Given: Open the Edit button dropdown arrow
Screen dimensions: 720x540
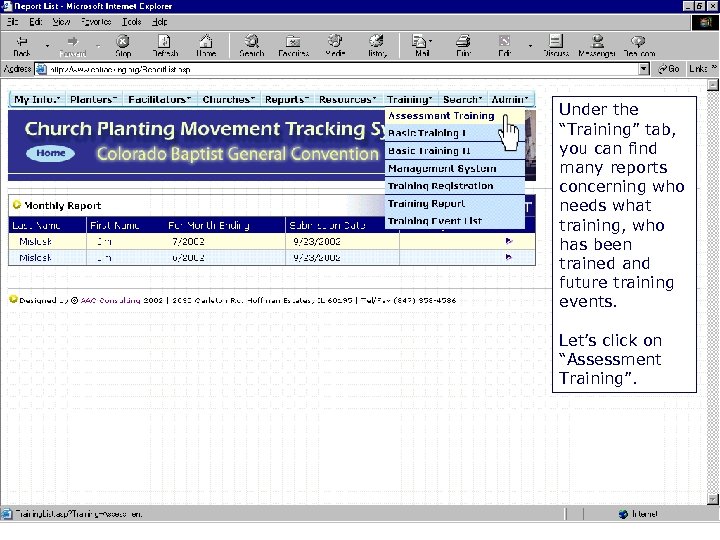Looking at the screenshot, I should [530, 46].
